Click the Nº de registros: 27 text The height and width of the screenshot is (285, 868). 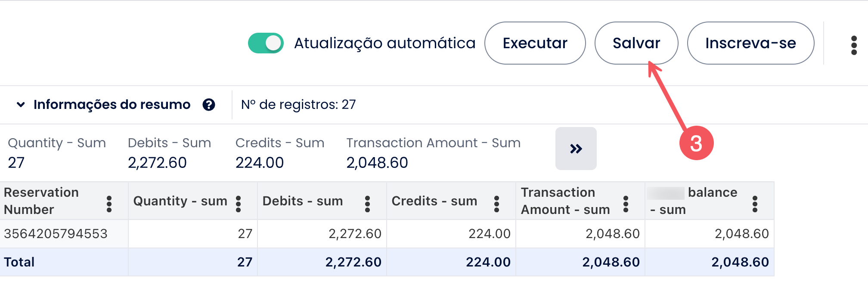tap(298, 105)
